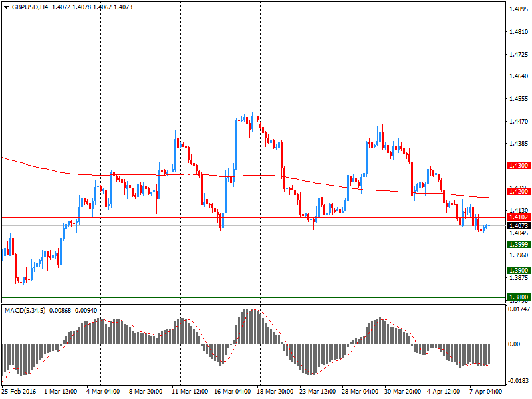Click the 4 Apr 12:00 time label

click(x=443, y=391)
